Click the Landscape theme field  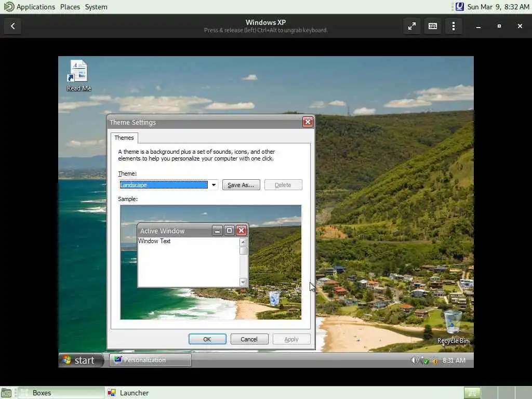164,185
